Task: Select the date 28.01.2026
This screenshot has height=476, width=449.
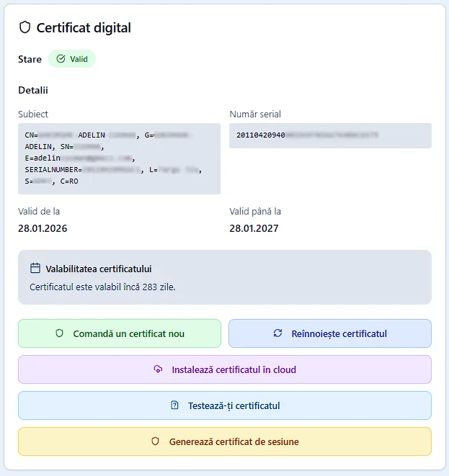Action: coord(43,228)
